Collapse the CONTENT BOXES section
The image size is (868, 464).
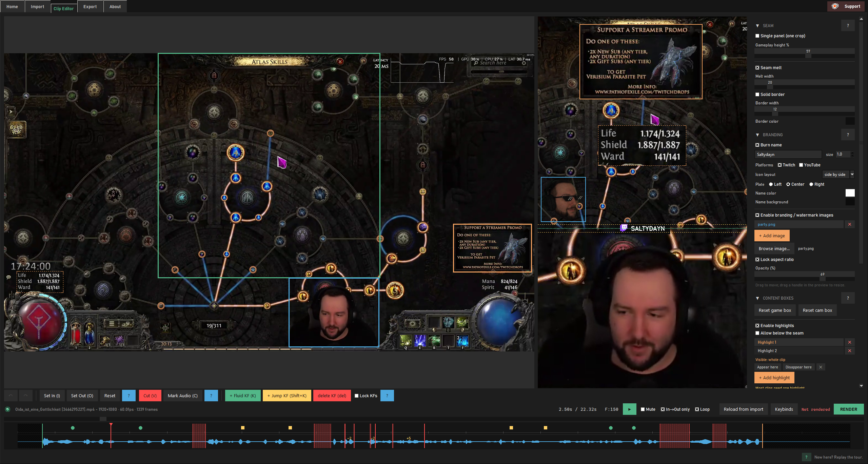757,298
